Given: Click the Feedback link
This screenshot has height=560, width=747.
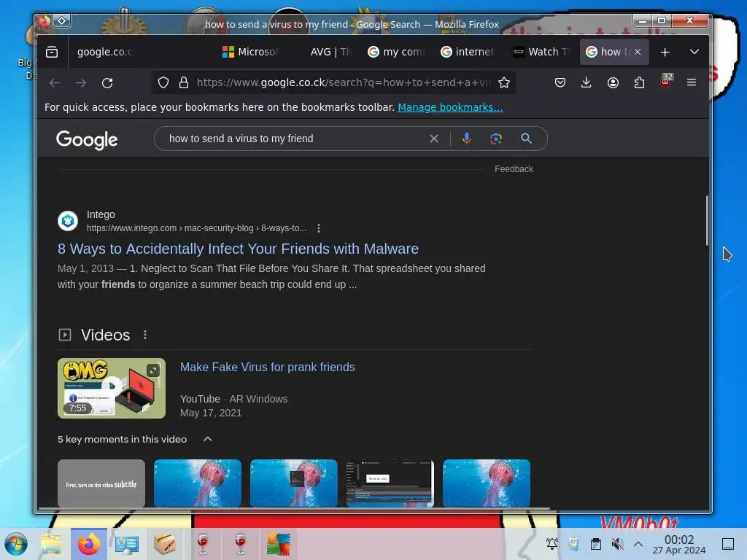Looking at the screenshot, I should point(514,169).
